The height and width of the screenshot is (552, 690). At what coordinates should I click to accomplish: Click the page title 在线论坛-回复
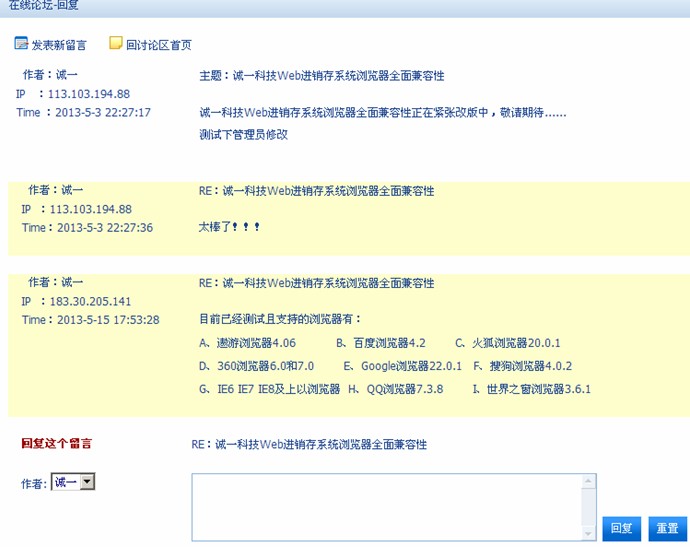pyautogui.click(x=43, y=5)
